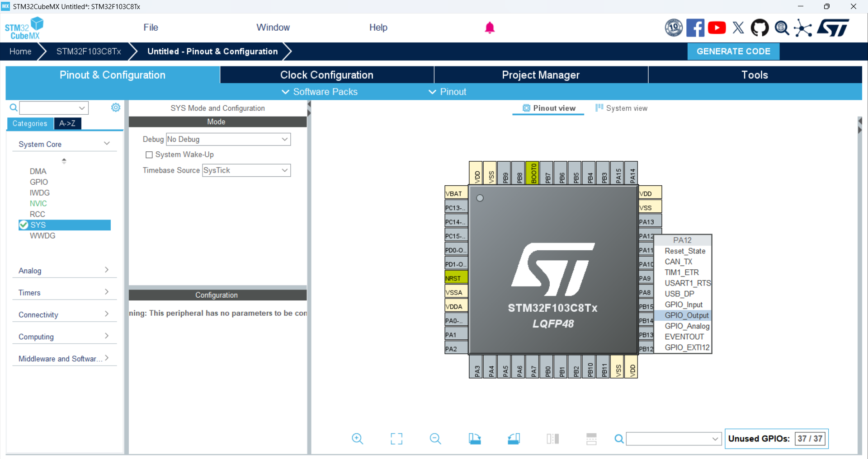Open the X social icon link

point(738,28)
